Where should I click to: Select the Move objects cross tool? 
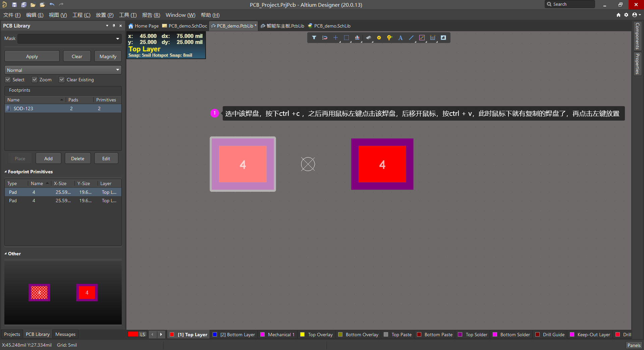pyautogui.click(x=335, y=38)
